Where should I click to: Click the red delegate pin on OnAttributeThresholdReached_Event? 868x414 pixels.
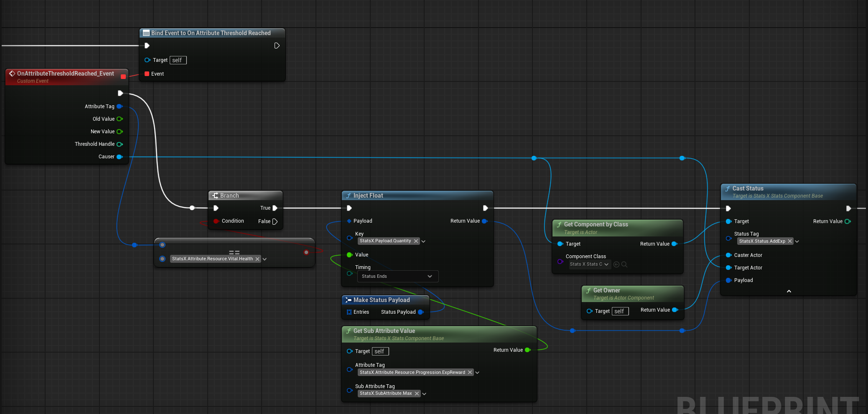123,76
